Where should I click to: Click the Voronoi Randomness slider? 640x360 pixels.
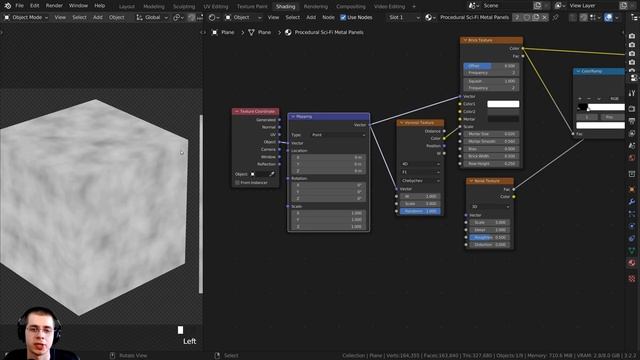(420, 211)
